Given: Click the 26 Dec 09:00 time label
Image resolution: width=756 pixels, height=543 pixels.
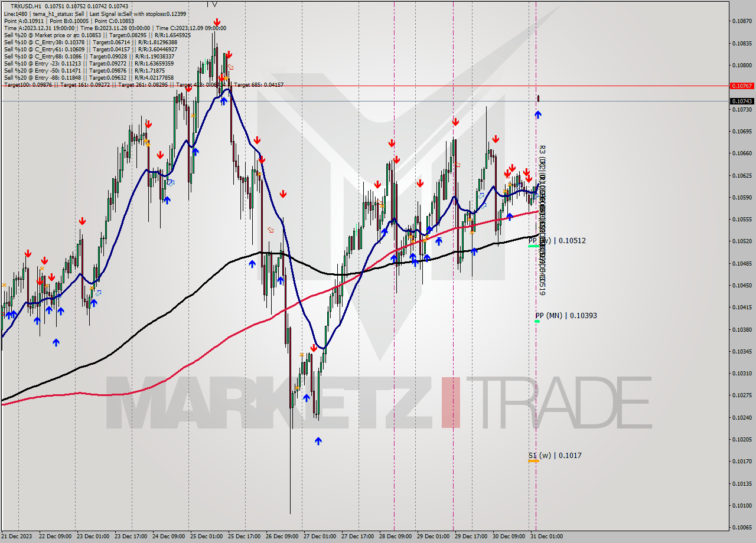Looking at the screenshot, I should (282, 537).
